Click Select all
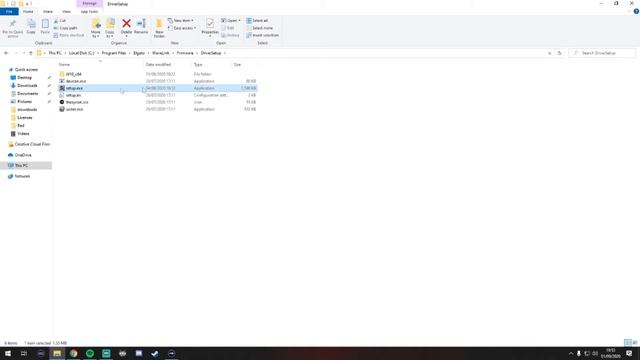Viewport: 640px width, 360px height. tap(257, 20)
